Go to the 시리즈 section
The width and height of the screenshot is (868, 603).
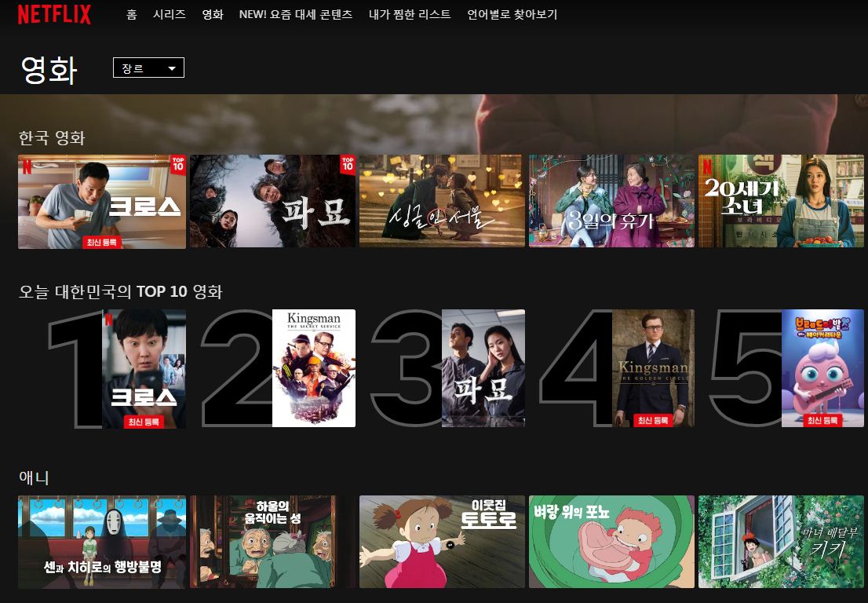click(x=170, y=14)
